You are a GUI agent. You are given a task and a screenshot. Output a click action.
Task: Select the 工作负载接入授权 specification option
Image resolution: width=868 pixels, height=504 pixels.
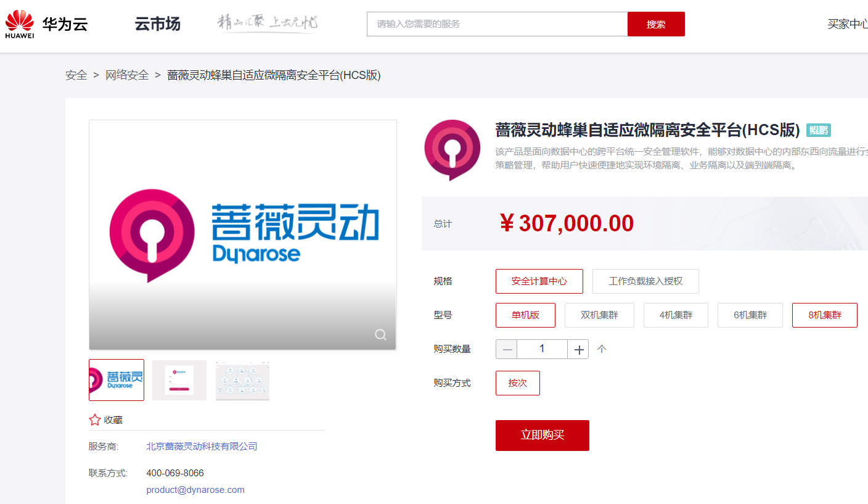pyautogui.click(x=645, y=281)
